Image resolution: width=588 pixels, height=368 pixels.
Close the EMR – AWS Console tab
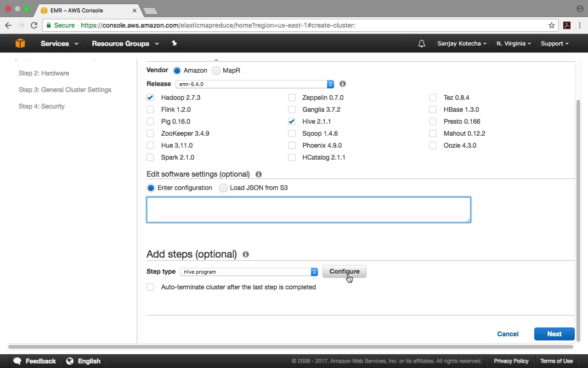point(135,10)
